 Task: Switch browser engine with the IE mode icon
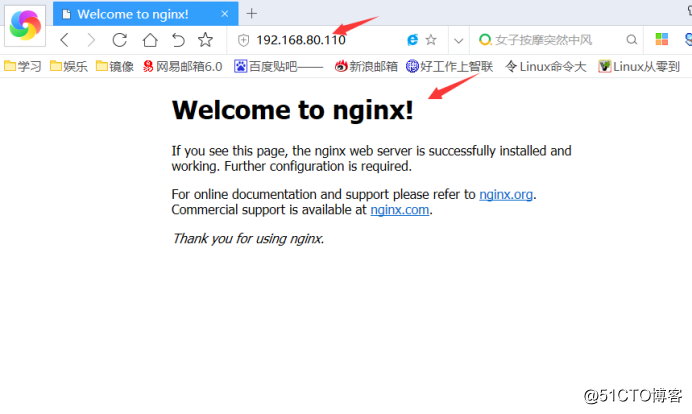[x=412, y=40]
